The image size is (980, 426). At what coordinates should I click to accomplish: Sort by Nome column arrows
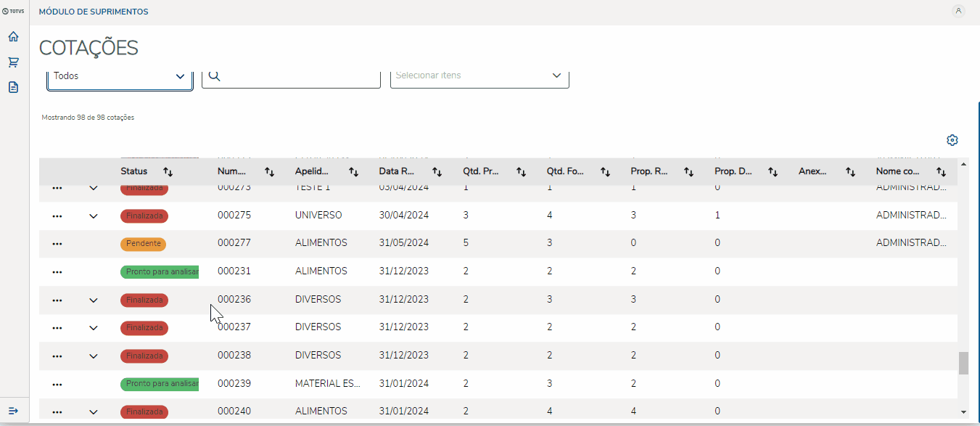[941, 172]
